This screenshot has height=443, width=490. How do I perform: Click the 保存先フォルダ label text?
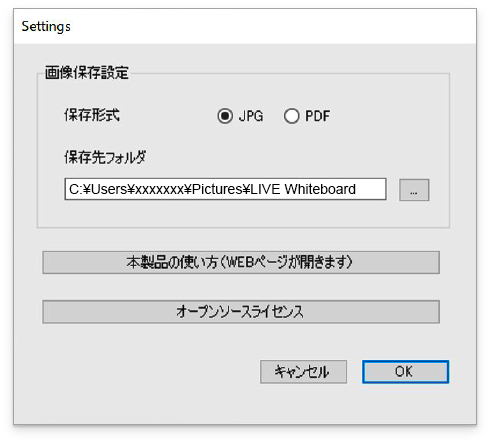coord(105,157)
